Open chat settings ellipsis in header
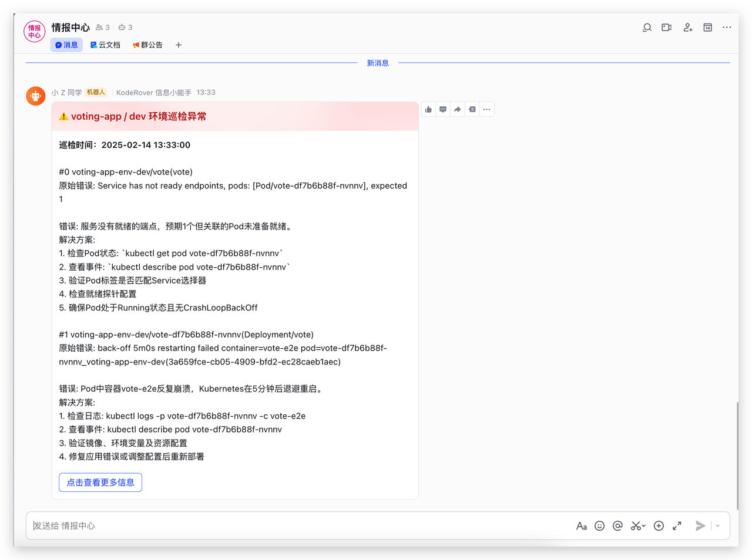The width and height of the screenshot is (752, 560). click(x=727, y=28)
